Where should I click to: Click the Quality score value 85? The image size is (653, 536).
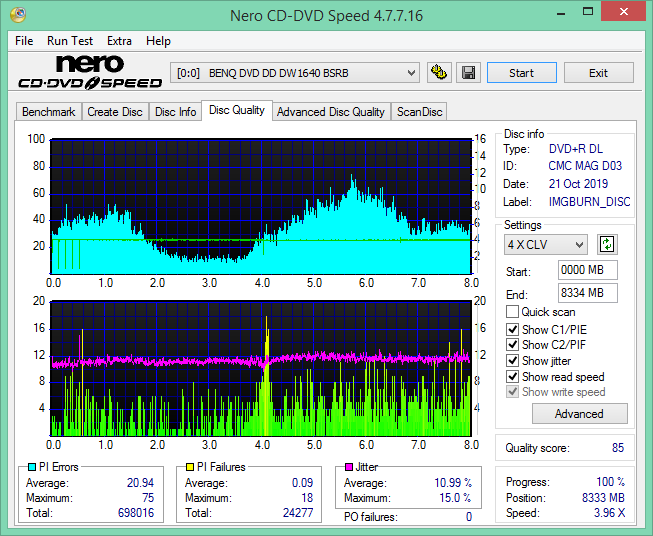[618, 448]
